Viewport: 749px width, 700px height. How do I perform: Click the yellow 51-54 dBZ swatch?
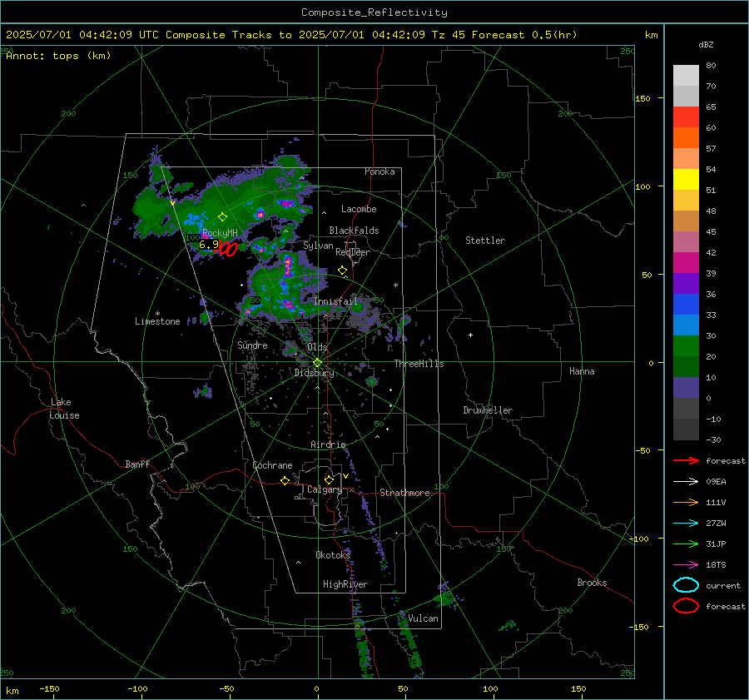point(686,180)
